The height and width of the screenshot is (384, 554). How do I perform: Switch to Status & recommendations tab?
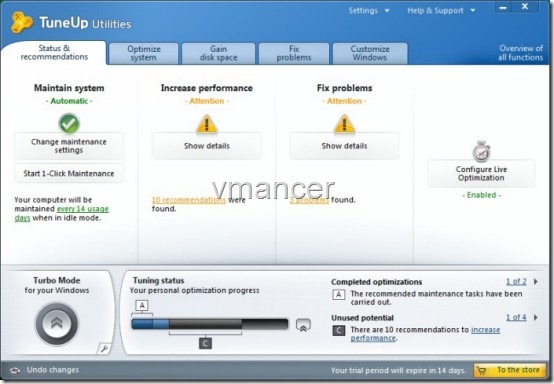click(x=54, y=53)
